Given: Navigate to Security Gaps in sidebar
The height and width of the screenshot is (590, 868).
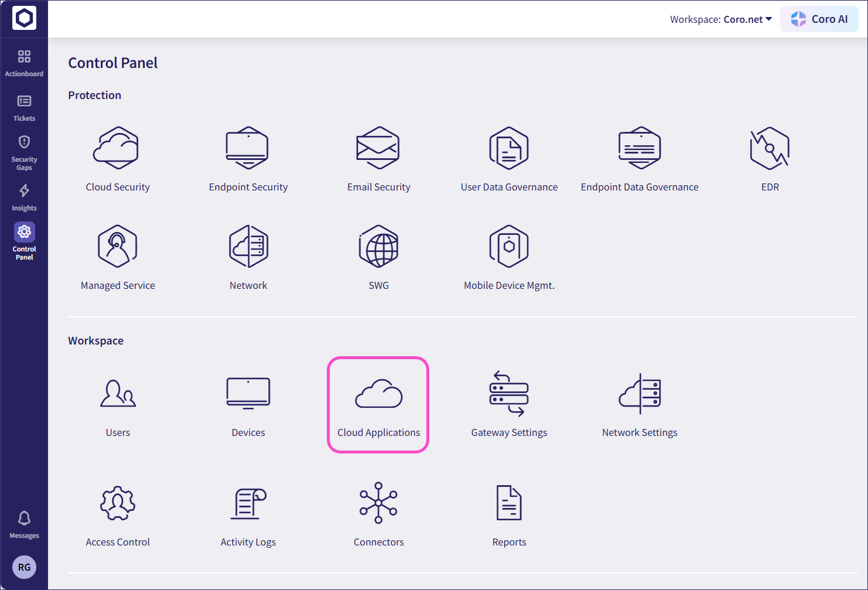Looking at the screenshot, I should click(x=24, y=152).
